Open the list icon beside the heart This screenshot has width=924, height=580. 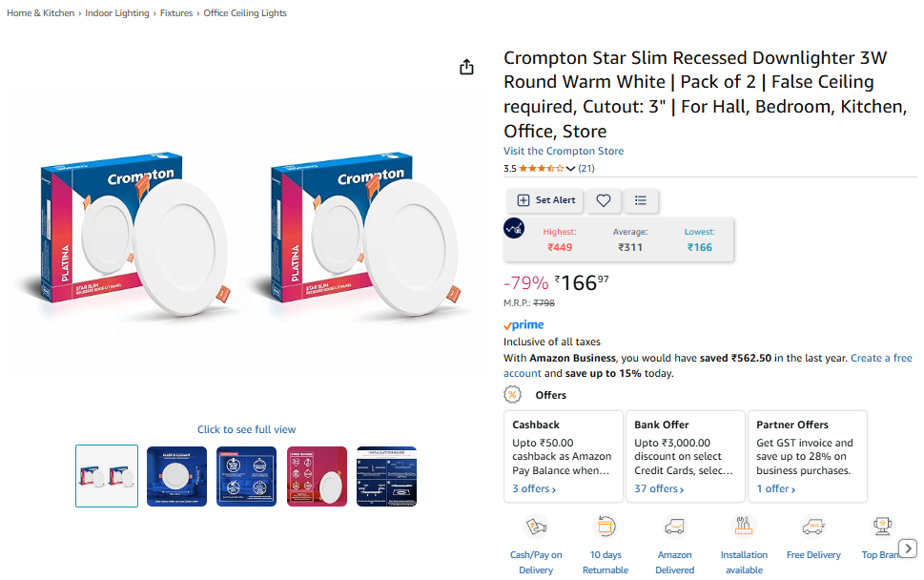click(x=641, y=200)
